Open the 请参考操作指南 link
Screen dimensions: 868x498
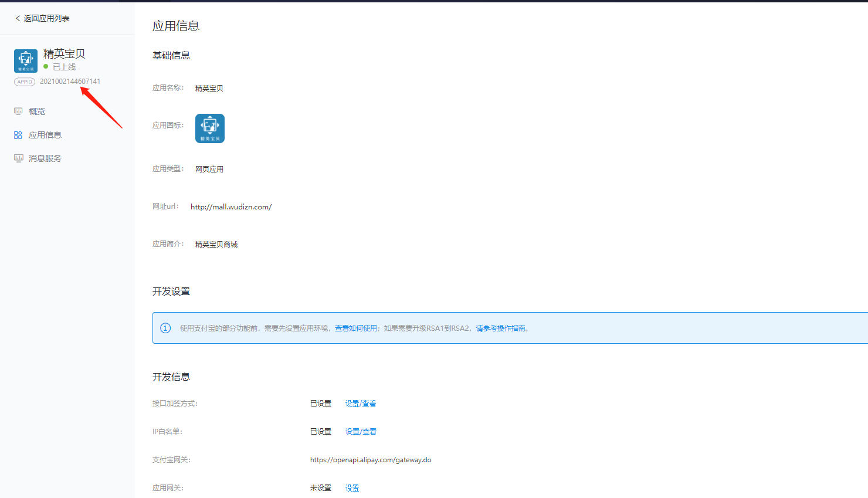tap(500, 328)
